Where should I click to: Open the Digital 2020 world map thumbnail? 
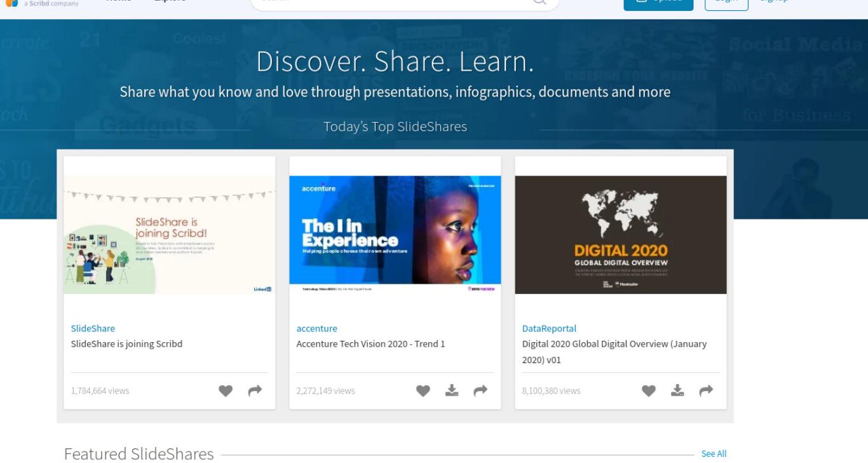(621, 235)
